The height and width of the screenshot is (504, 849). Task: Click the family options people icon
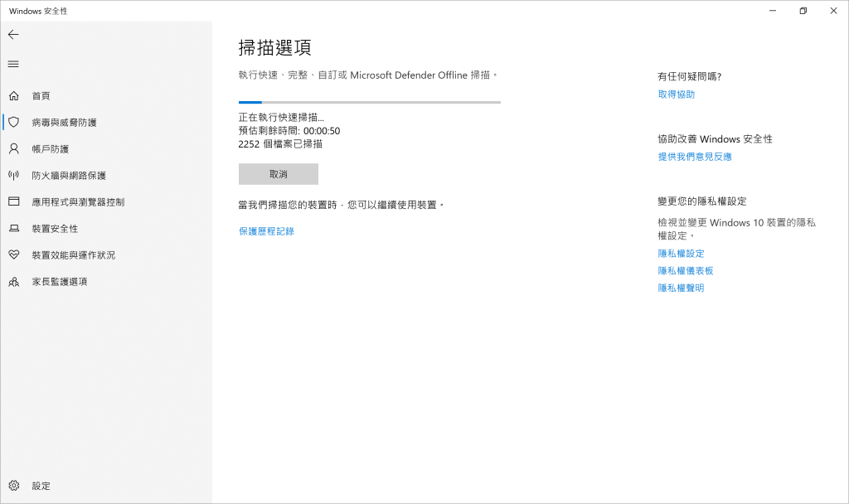[x=13, y=282]
